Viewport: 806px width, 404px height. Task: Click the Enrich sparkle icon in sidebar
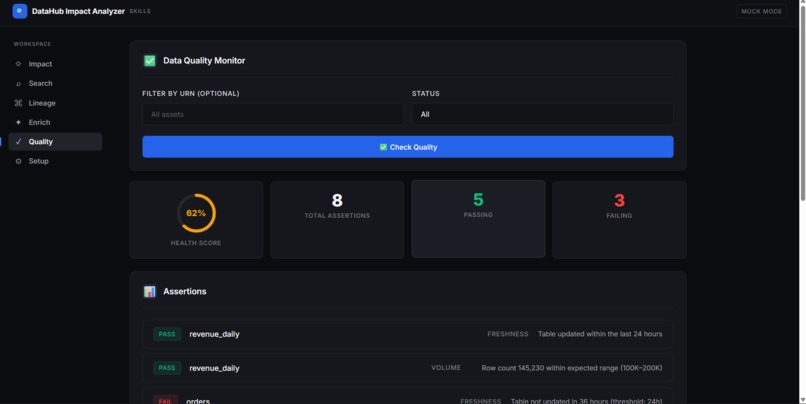click(x=19, y=122)
